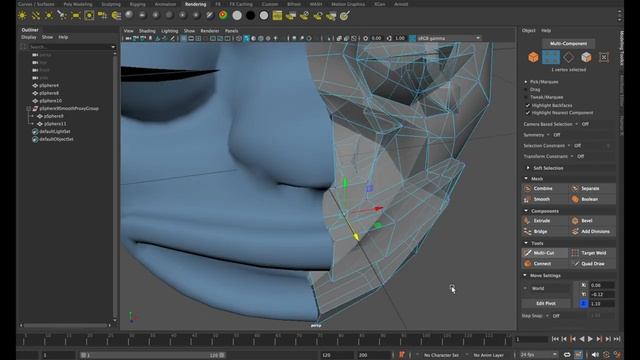Select face selection cube icon
This screenshot has width=640, height=360.
(586, 57)
